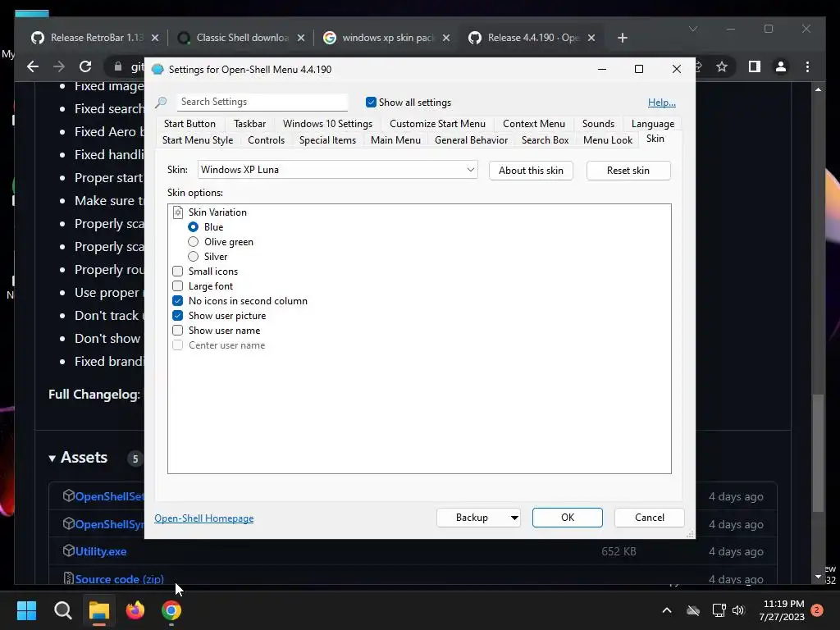
Task: Close the Release 4.4.190 tab
Action: coord(591,38)
